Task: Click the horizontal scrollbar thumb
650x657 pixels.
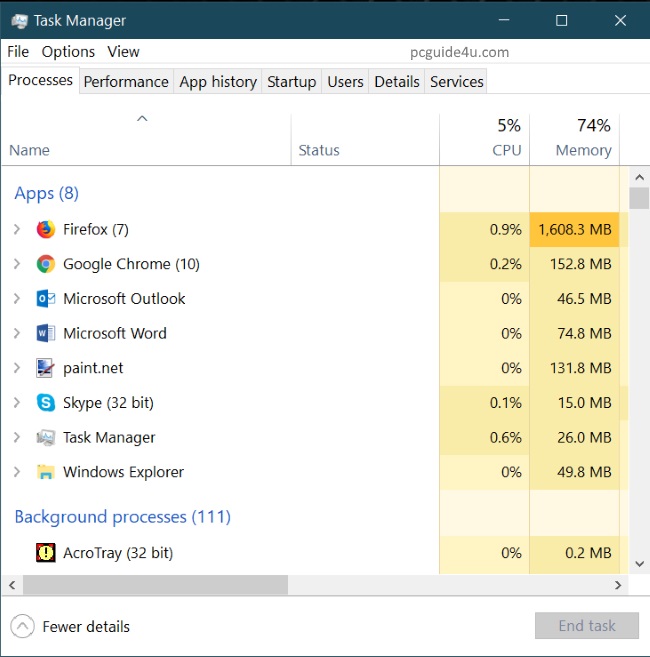Action: pos(155,584)
